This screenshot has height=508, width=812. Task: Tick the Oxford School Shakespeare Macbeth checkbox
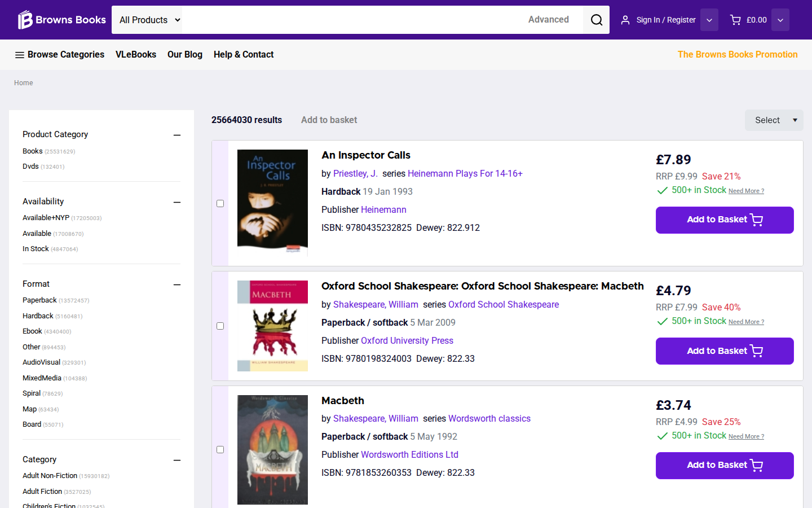point(220,326)
